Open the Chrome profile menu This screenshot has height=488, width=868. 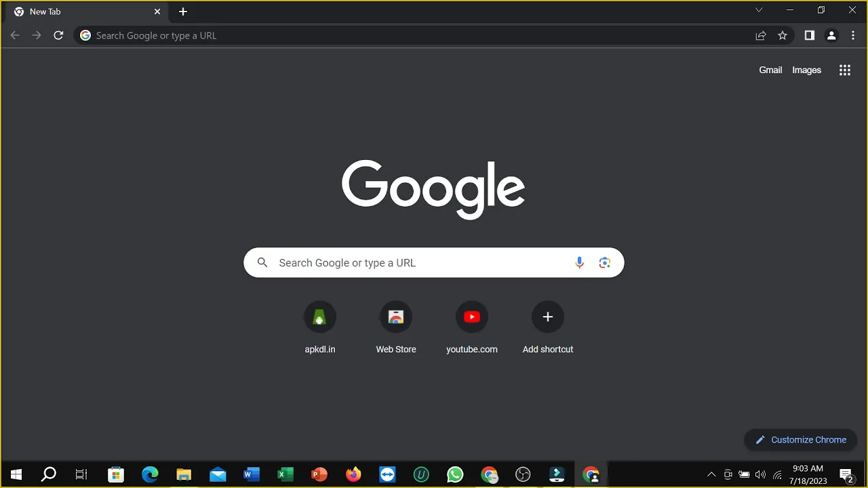[831, 35]
